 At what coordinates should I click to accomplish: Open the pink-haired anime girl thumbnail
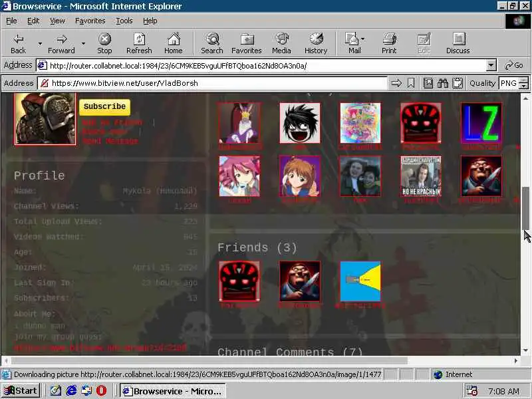coord(239,176)
